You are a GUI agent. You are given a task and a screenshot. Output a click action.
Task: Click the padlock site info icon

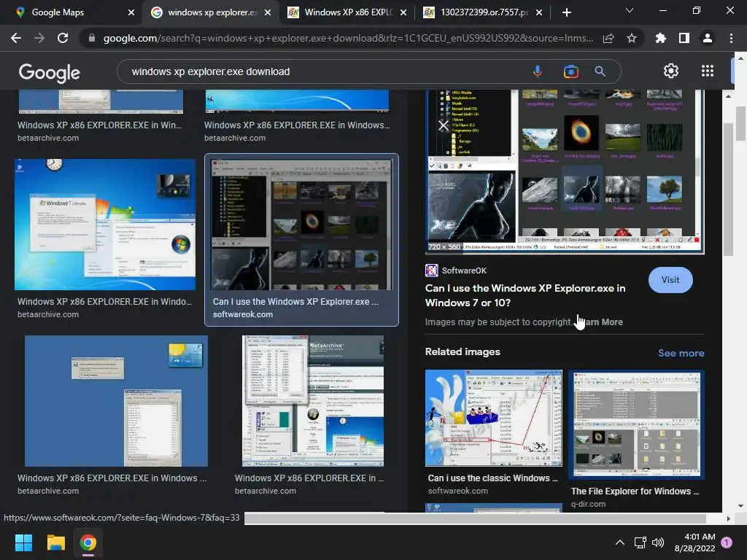tap(92, 38)
